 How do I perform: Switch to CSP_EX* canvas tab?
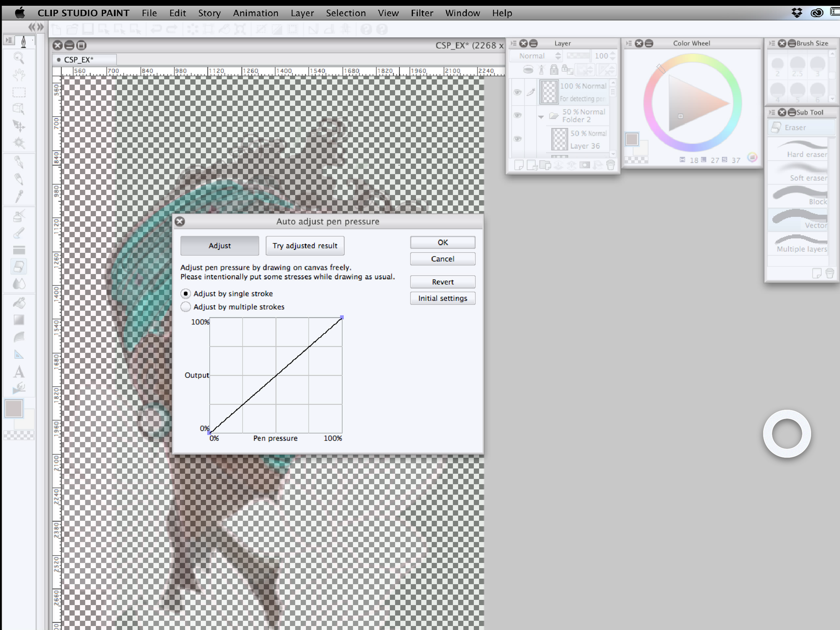click(84, 60)
